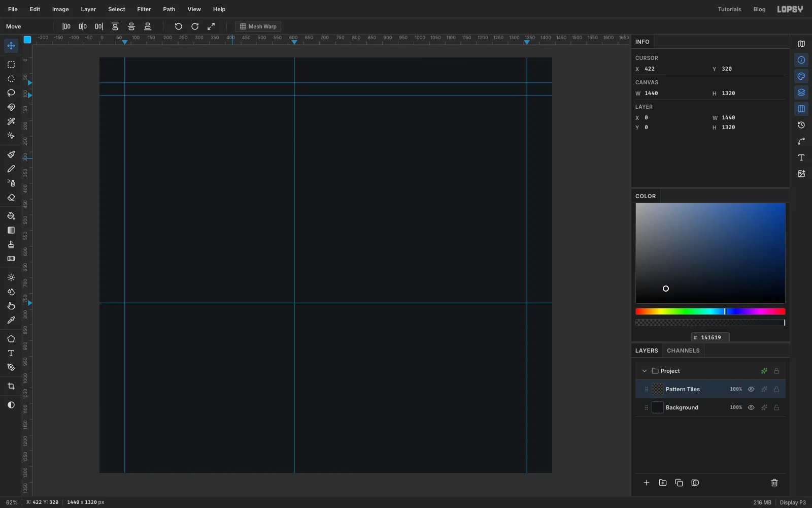Select the Paint Bucket tool
This screenshot has width=812, height=508.
11,216
